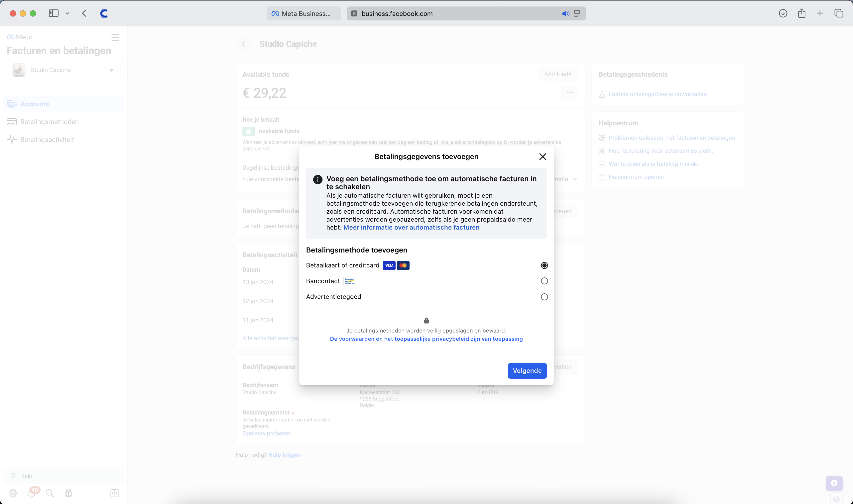This screenshot has height=504, width=853.
Task: Open the voorwaarden en privacybeleid link
Action: (x=426, y=338)
